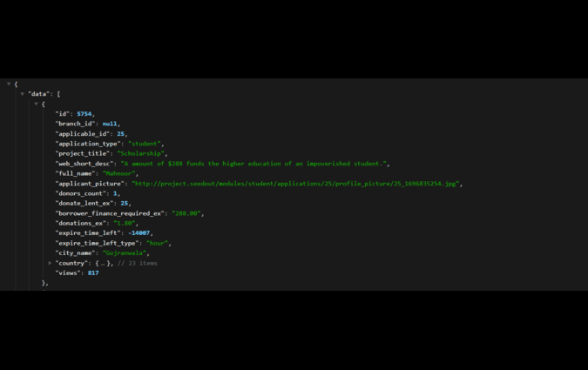This screenshot has width=588, height=370.
Task: Select the city_name value "Gujranwala"
Action: [x=124, y=253]
